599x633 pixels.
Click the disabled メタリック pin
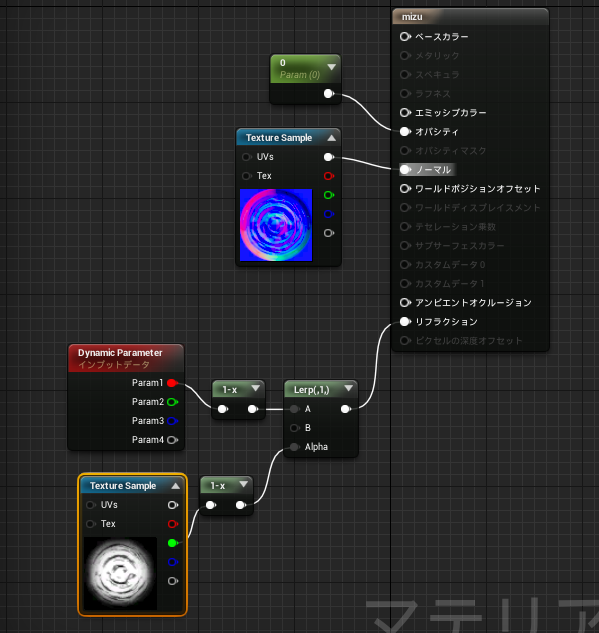(405, 56)
